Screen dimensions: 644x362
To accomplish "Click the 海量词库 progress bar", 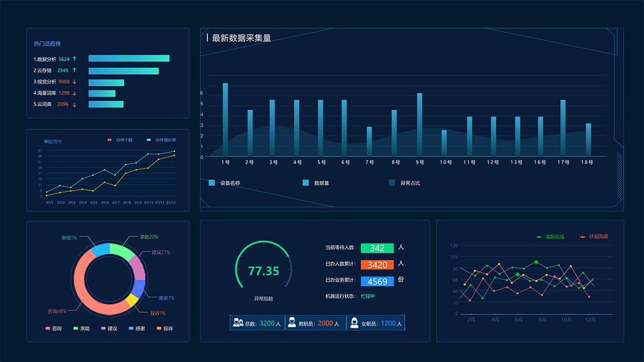I will click(102, 94).
